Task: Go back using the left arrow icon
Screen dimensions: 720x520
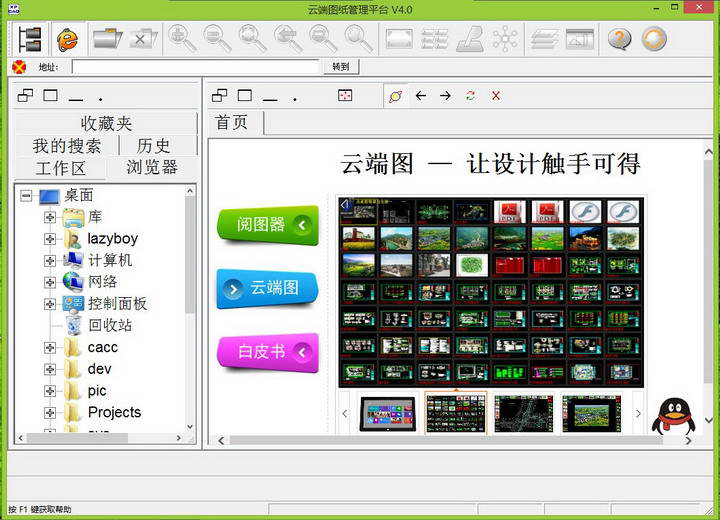Action: [421, 96]
